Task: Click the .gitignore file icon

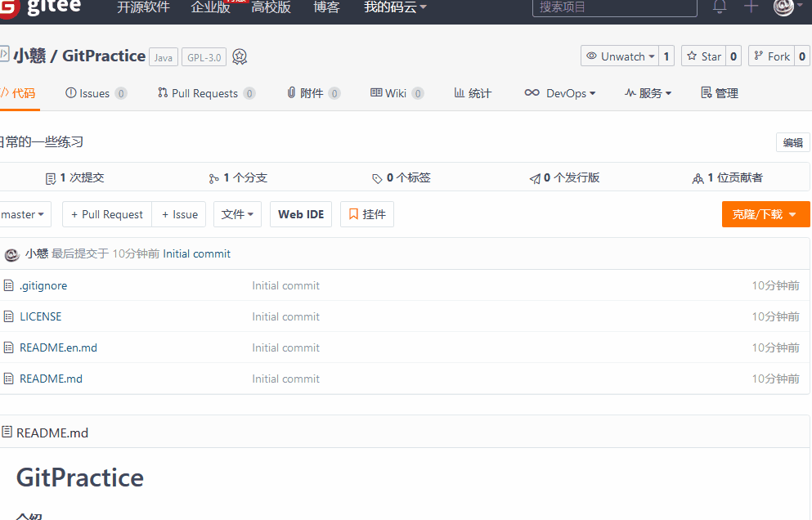Action: (x=8, y=285)
